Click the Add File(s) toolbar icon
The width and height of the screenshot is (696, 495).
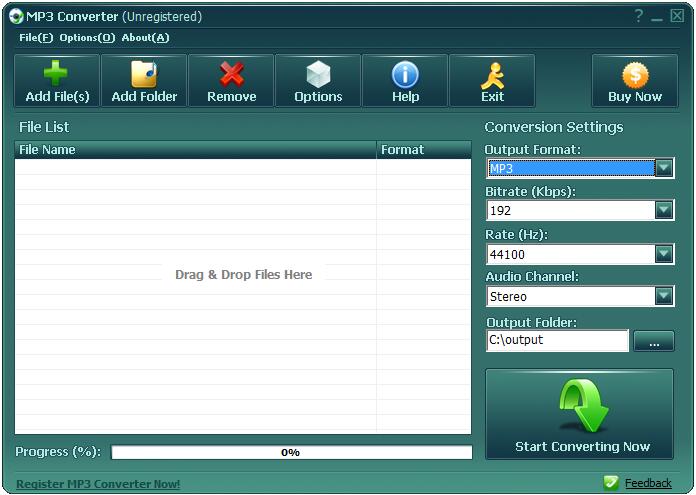(x=57, y=75)
